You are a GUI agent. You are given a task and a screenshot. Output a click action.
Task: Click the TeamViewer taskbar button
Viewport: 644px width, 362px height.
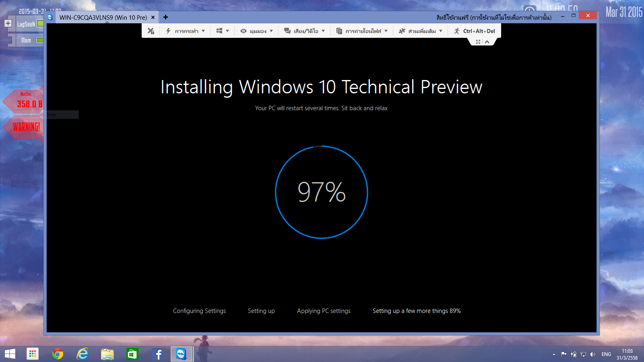tap(182, 354)
